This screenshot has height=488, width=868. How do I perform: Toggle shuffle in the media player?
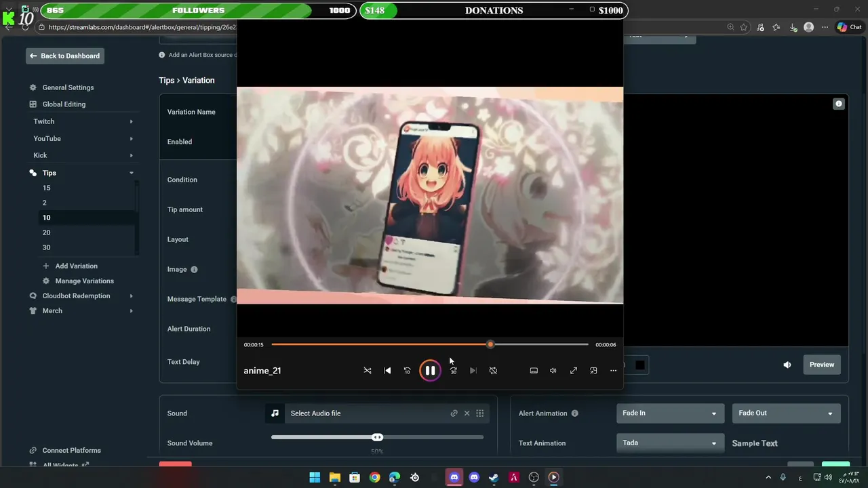point(368,371)
